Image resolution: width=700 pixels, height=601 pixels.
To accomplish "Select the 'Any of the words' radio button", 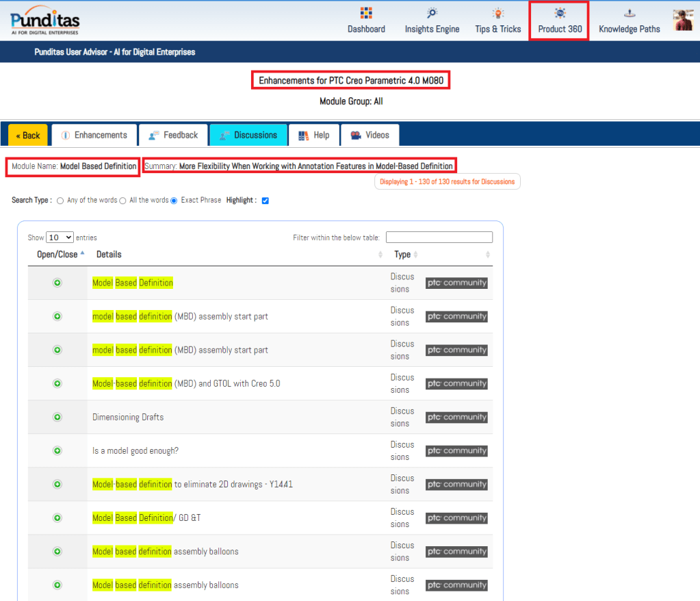I will click(x=60, y=201).
